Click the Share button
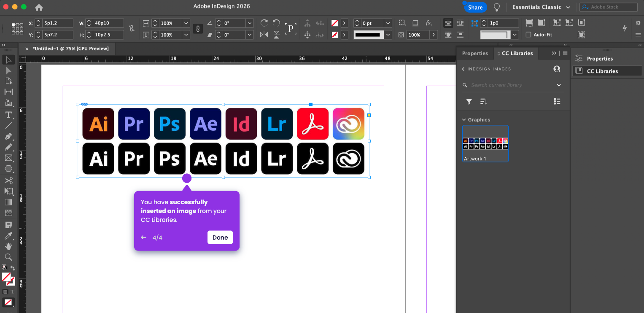Screen dimensions: 644x313 475,7
